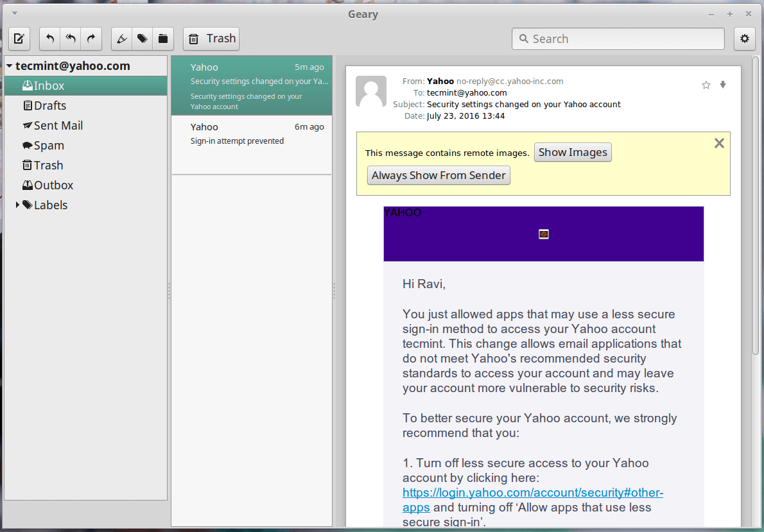Select the Inbox folder

pyautogui.click(x=86, y=86)
